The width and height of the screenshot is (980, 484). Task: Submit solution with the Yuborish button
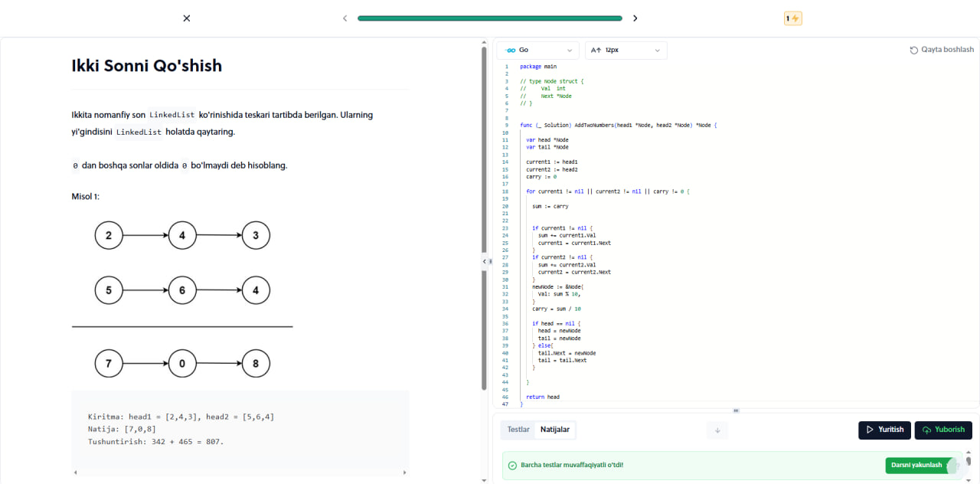point(944,430)
